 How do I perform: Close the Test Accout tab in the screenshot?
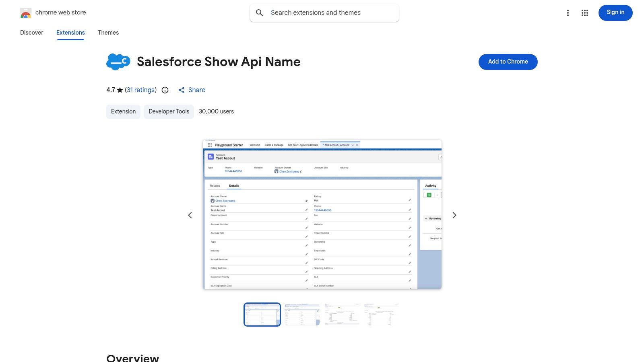(357, 145)
